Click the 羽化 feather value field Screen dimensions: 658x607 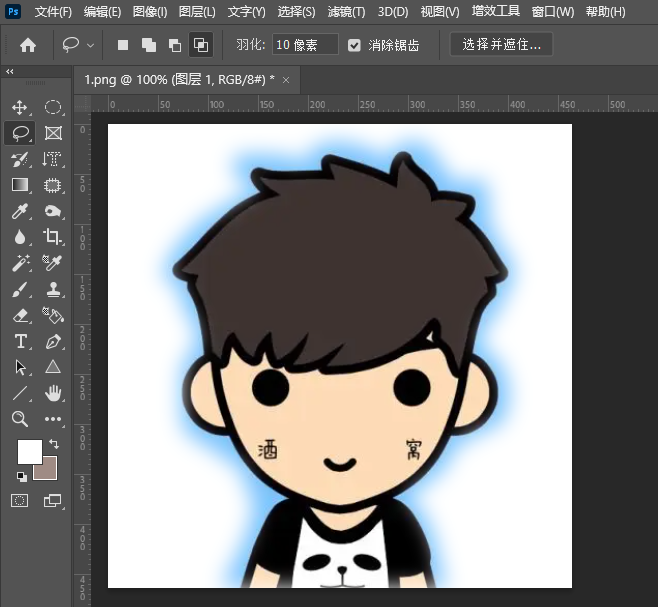tap(305, 44)
